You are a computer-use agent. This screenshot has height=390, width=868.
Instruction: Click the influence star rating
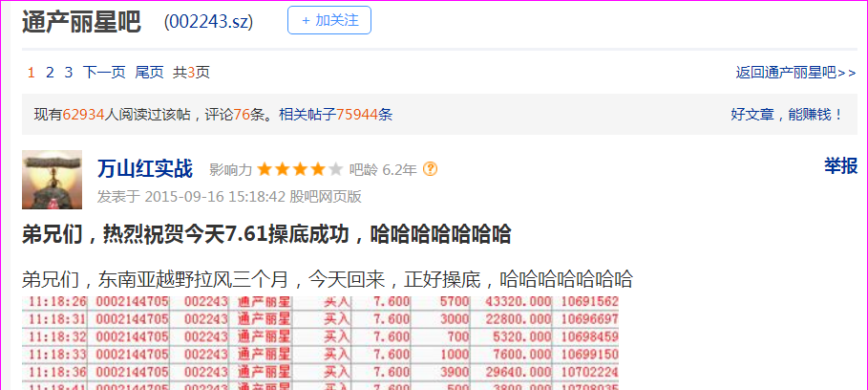coord(300,169)
